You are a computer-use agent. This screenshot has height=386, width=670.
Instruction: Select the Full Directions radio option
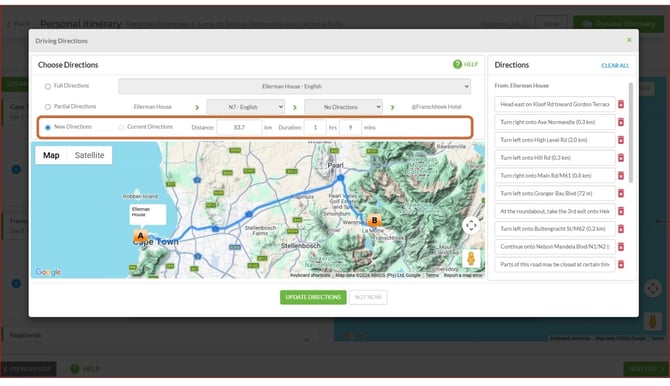[47, 86]
